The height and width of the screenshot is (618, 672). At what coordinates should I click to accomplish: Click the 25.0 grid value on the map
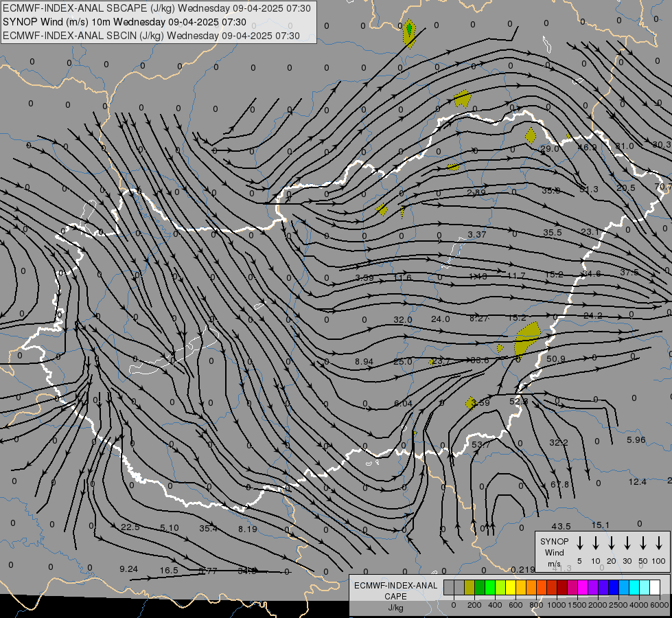pyautogui.click(x=403, y=362)
